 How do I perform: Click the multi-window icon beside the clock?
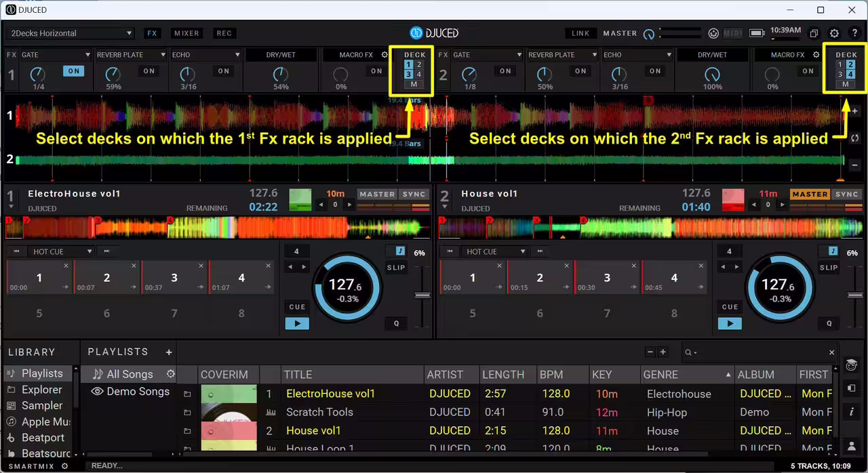(x=814, y=33)
